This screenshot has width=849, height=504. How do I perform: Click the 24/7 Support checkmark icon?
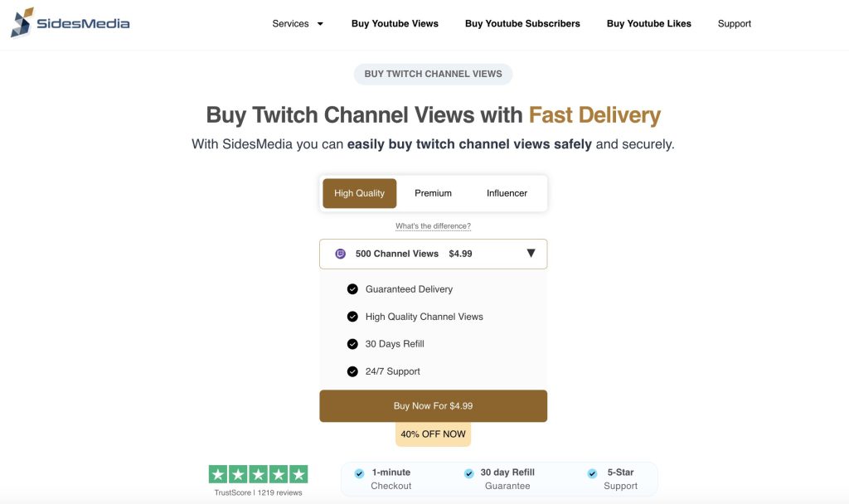point(352,371)
